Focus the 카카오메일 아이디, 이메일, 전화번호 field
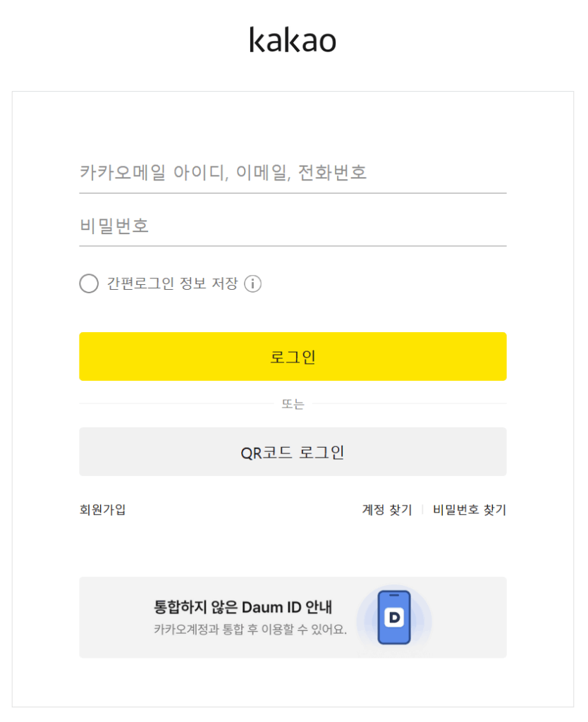 pos(293,172)
